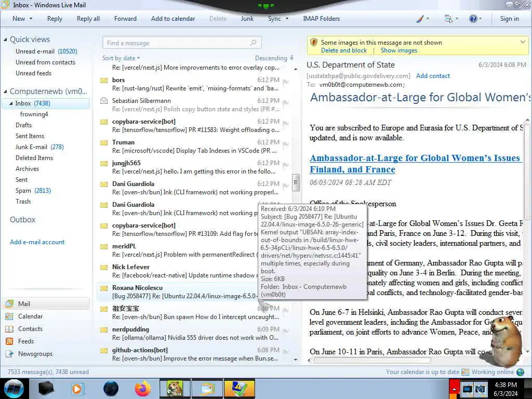Click Reply all in the toolbar
The height and width of the screenshot is (399, 532).
[x=88, y=19]
